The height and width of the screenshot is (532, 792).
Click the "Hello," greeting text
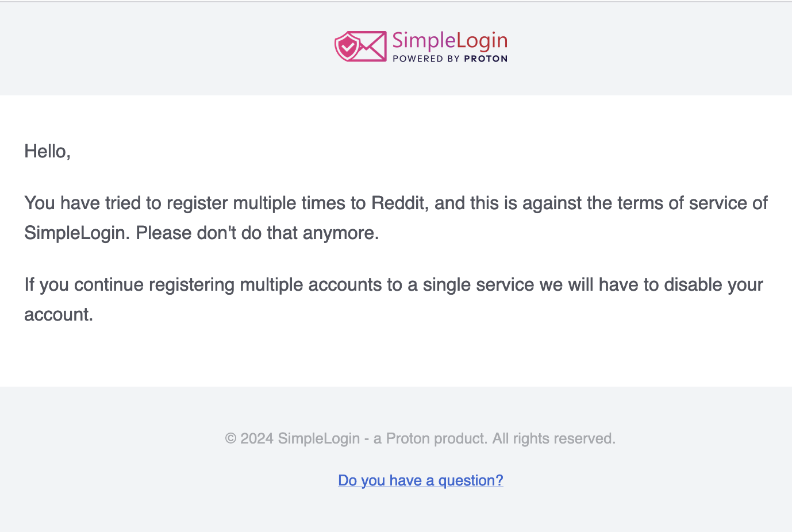click(x=47, y=151)
